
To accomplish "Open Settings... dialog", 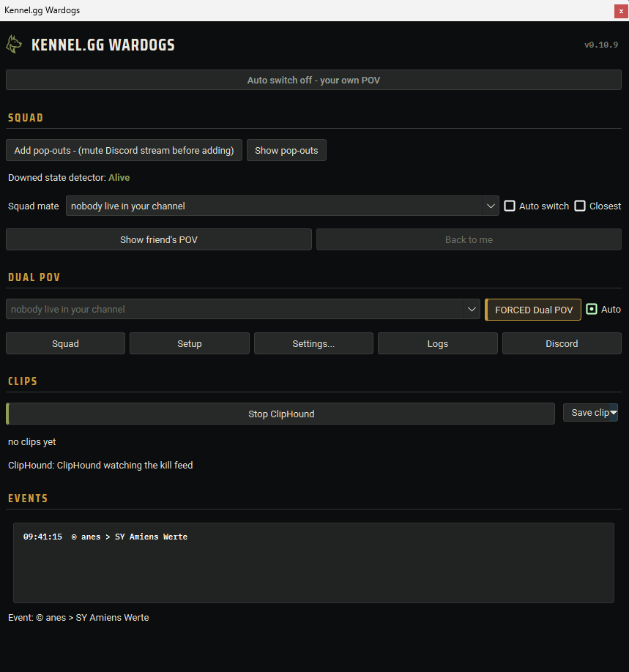I will click(313, 344).
